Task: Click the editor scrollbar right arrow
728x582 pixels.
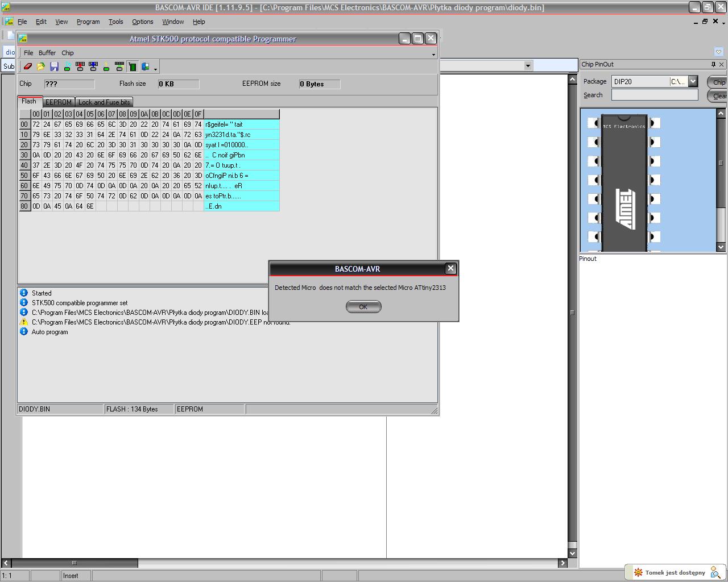Action: (563, 563)
